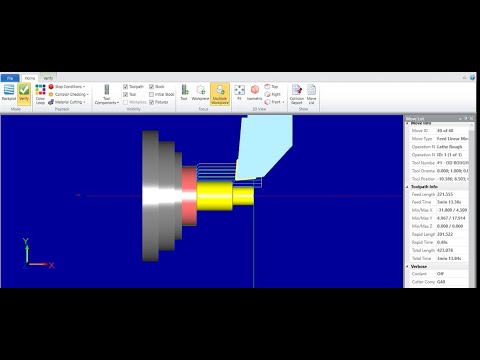Image resolution: width=480 pixels, height=360 pixels.
Task: Enable Initial Stock checkbox
Action: [x=152, y=94]
